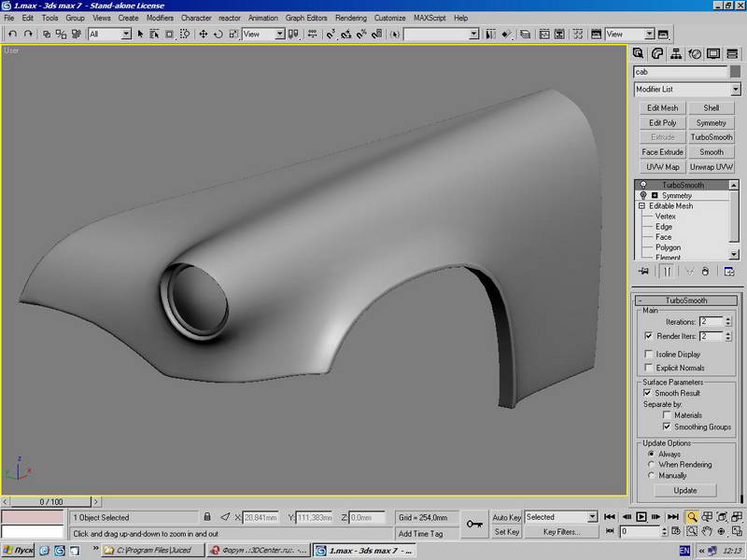Uncheck the Smoothing Groups checkbox
747x560 pixels.
(667, 427)
